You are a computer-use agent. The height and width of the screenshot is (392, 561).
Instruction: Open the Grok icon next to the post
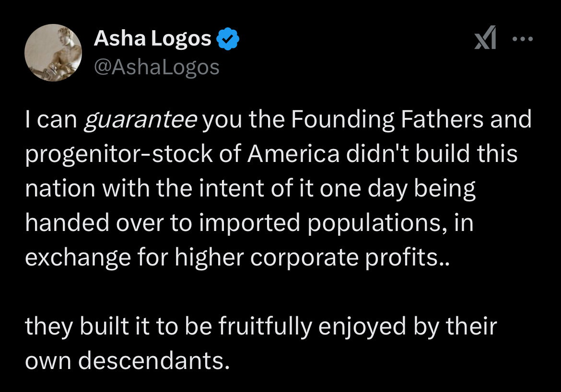tap(485, 40)
